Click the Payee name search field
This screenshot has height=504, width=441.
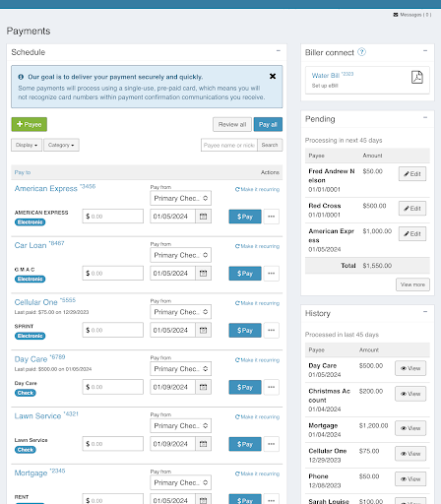(229, 145)
